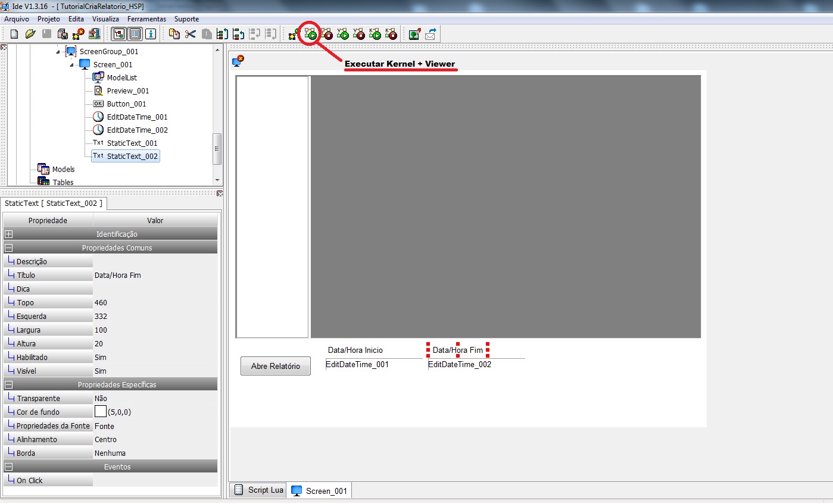
Task: Toggle the tree view panel button
Action: pos(119,34)
